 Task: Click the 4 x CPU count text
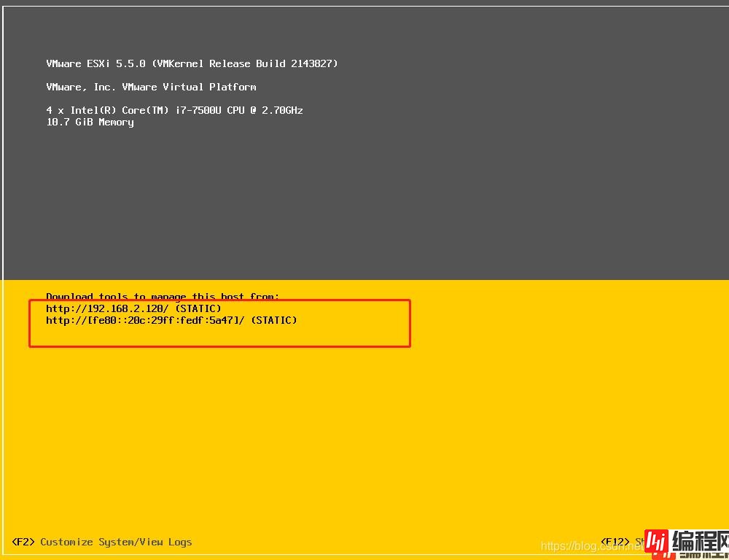55,110
